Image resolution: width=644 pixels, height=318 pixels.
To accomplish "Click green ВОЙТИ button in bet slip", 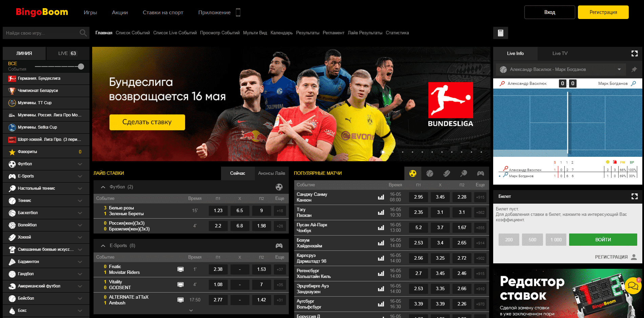I will [x=603, y=240].
